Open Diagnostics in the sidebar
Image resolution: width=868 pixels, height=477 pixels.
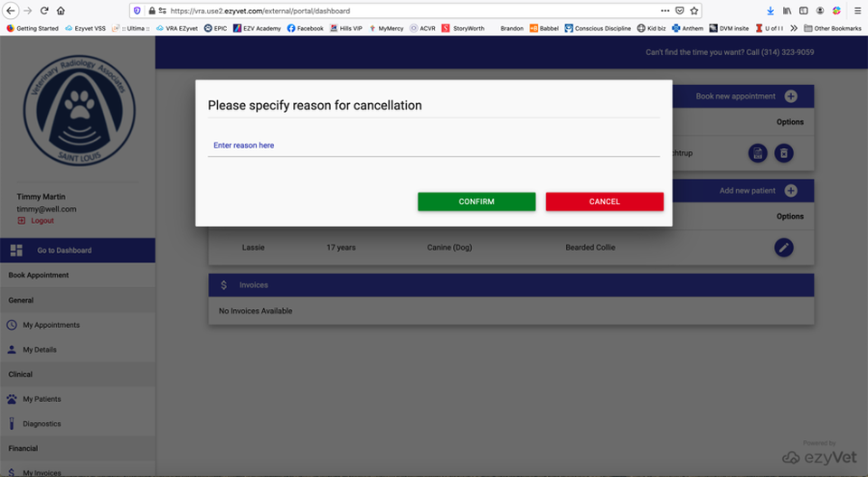point(42,424)
